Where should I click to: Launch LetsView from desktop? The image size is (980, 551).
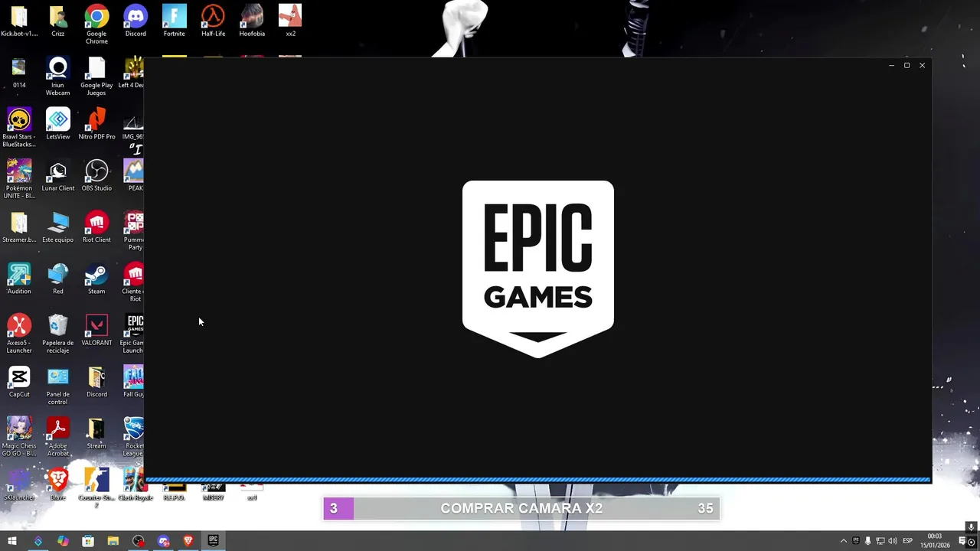tap(57, 124)
